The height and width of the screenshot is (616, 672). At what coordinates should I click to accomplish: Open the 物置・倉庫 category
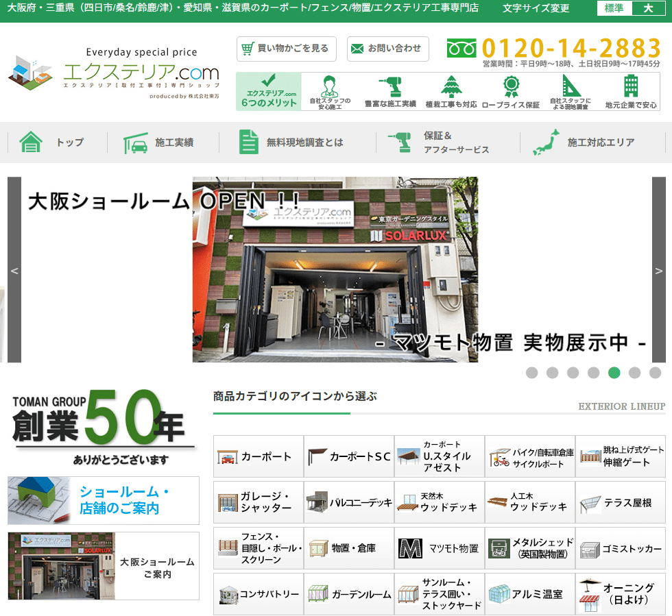[349, 548]
